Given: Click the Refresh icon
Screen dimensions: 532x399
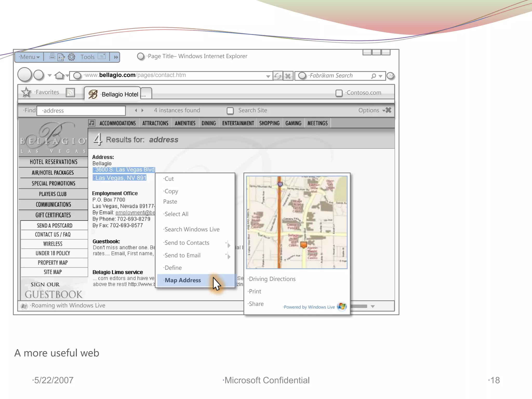Looking at the screenshot, I should 278,76.
